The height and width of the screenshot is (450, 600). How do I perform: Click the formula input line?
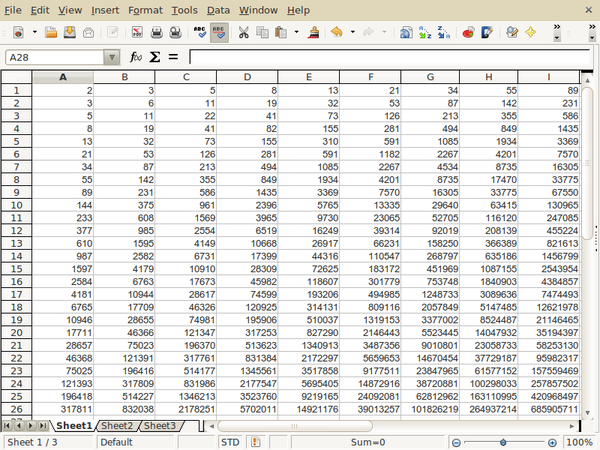390,57
